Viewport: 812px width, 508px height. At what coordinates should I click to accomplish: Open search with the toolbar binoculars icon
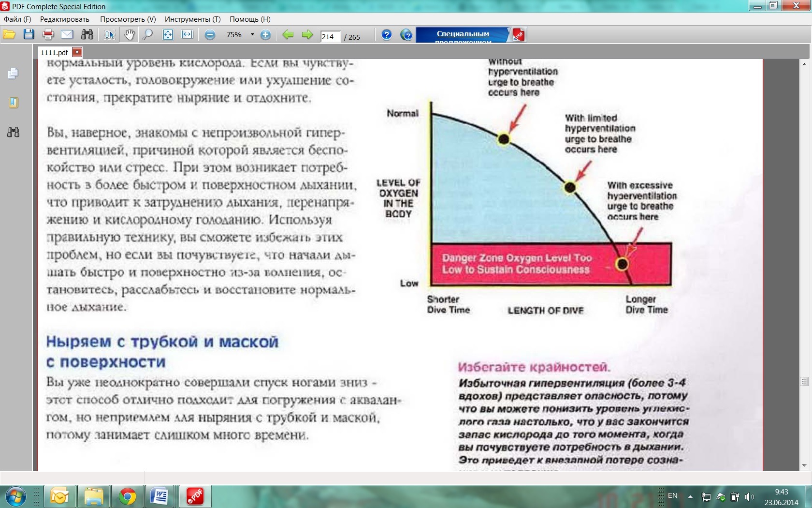[87, 35]
